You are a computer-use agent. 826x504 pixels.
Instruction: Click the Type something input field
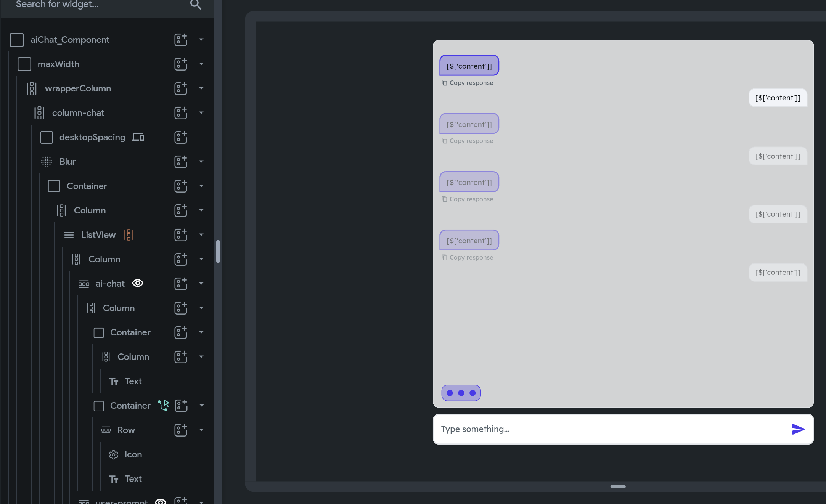pos(610,429)
